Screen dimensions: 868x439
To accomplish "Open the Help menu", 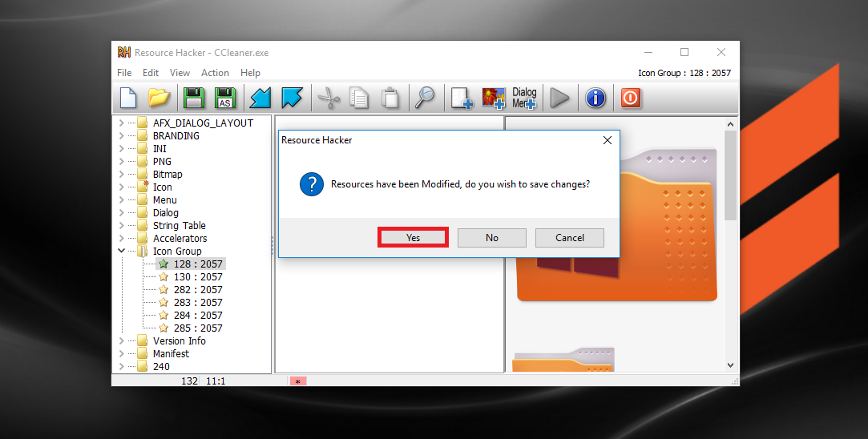I will click(250, 73).
